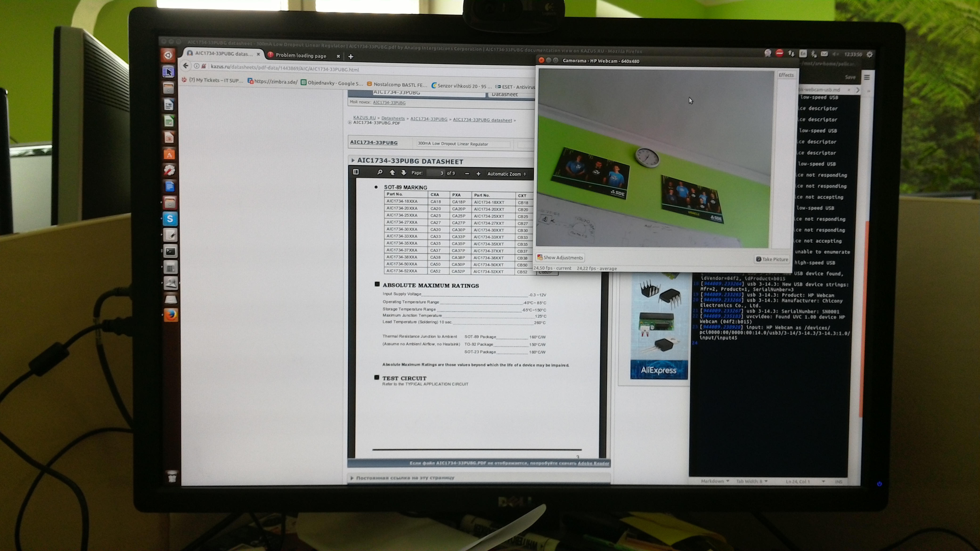Click Take Picture in Camorama

point(772,259)
